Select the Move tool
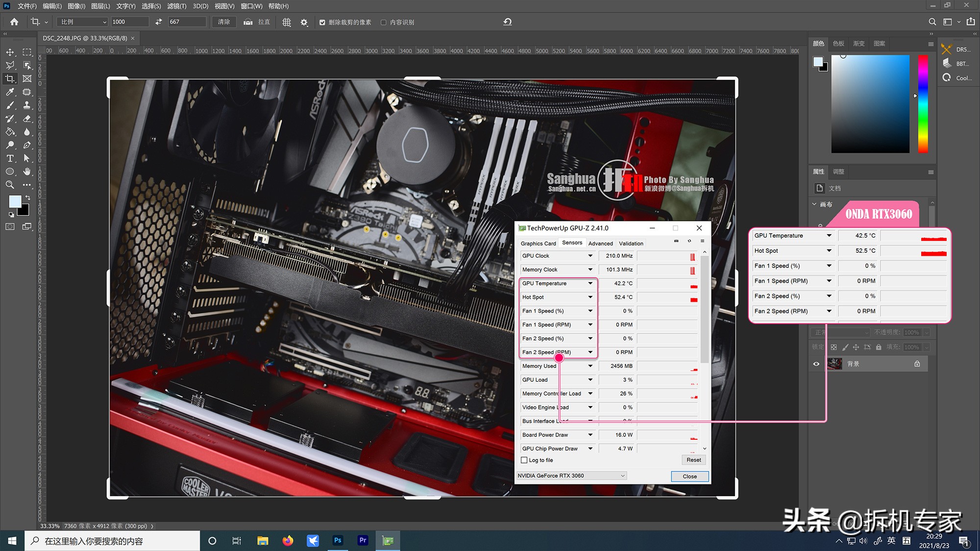The width and height of the screenshot is (980, 551). click(10, 52)
